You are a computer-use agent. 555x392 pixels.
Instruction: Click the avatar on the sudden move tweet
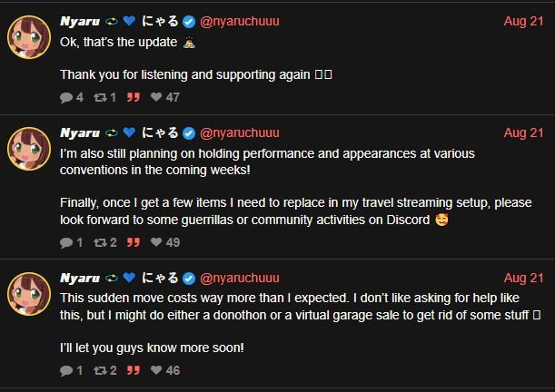[29, 293]
